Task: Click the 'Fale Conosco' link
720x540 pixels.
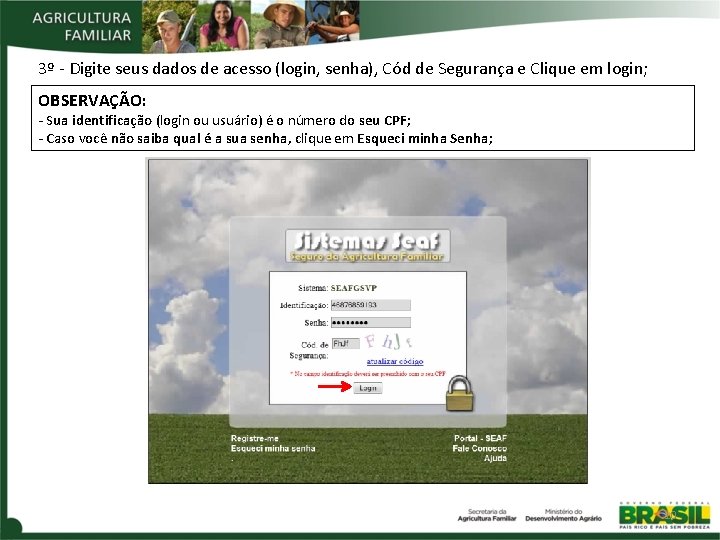Action: click(479, 448)
